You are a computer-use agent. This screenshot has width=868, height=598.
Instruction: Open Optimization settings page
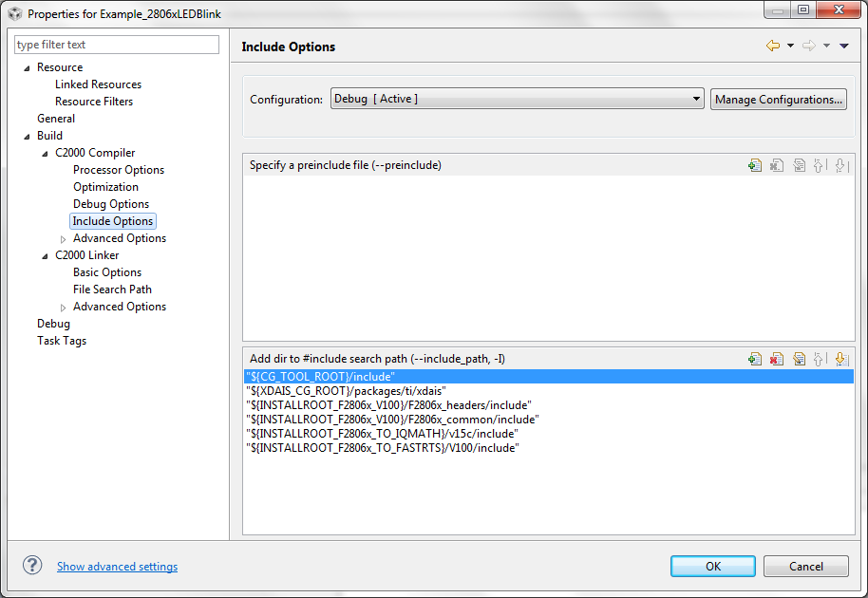[105, 187]
